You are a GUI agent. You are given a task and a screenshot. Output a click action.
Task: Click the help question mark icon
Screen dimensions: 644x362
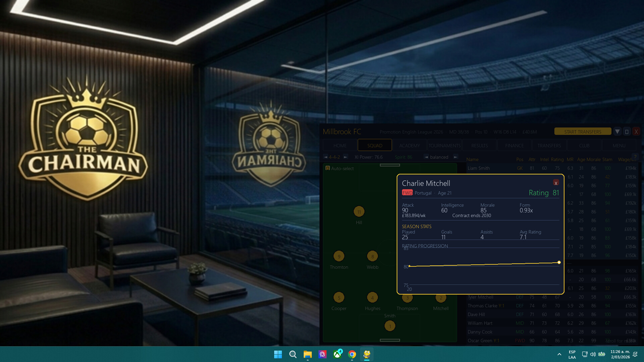point(635,157)
